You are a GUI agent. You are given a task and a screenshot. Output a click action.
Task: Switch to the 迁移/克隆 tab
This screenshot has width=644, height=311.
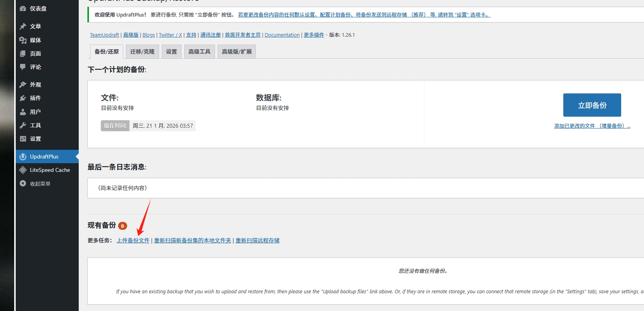pyautogui.click(x=142, y=52)
